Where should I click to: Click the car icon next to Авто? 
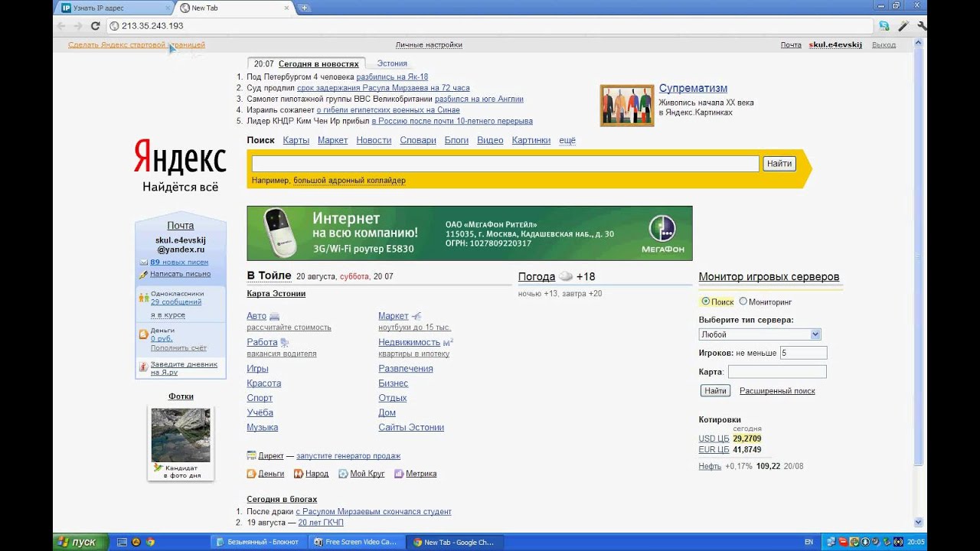[274, 316]
